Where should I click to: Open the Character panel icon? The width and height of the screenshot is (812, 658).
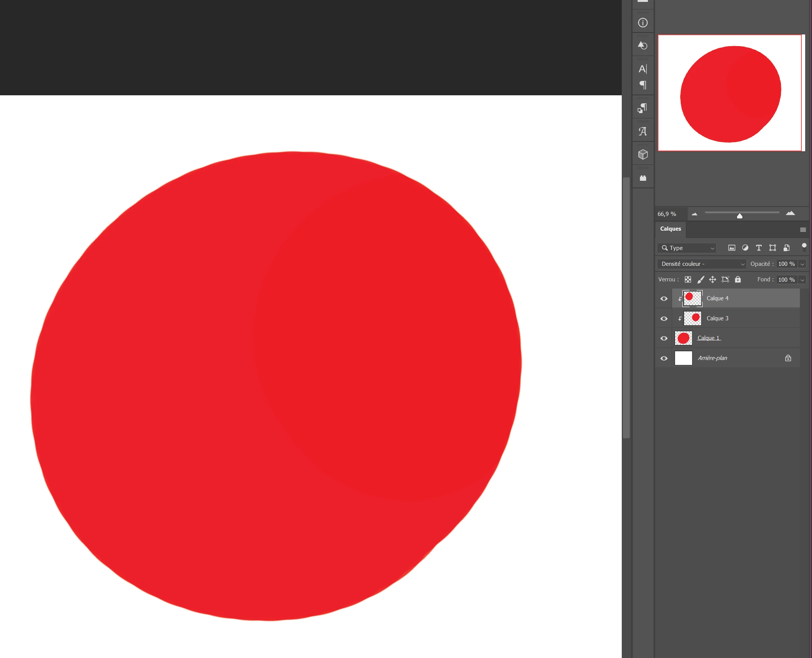(x=643, y=69)
